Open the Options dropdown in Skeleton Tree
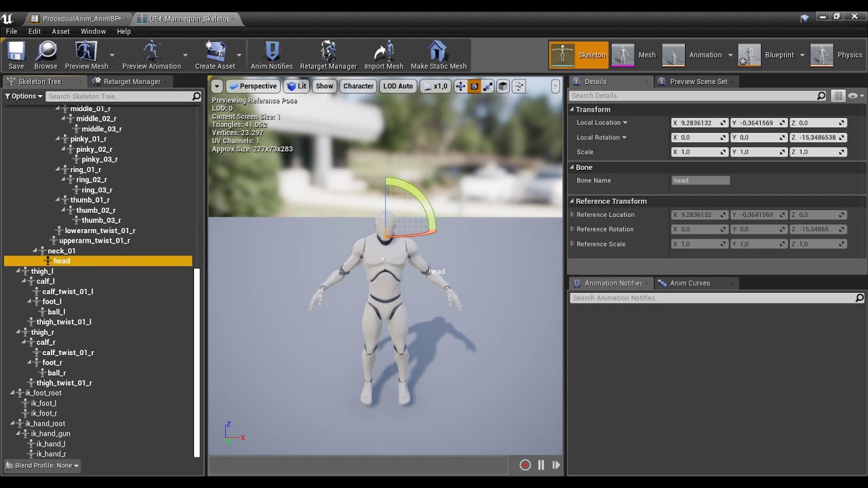 pos(24,96)
